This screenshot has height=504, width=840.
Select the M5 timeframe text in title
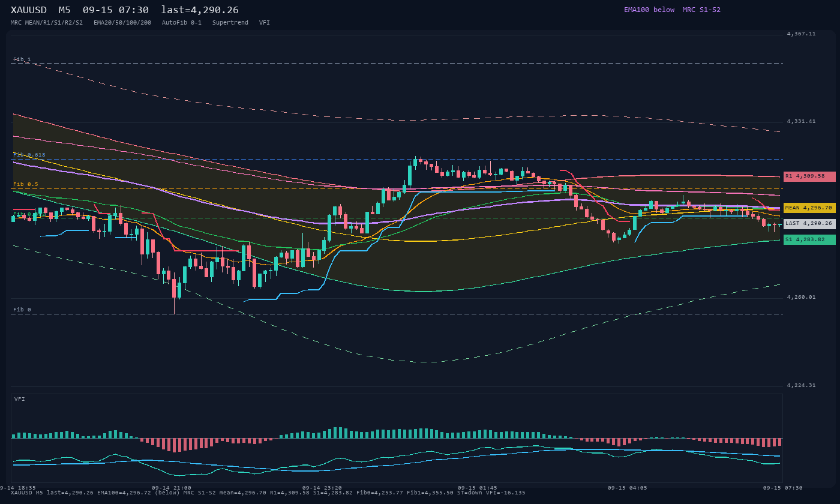(x=65, y=10)
